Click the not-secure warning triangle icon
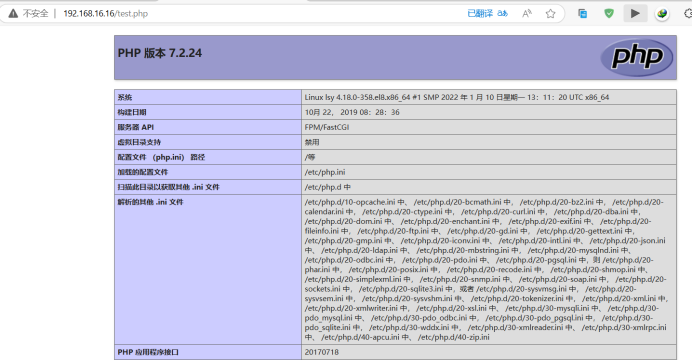This screenshot has width=693, height=360. click(13, 14)
